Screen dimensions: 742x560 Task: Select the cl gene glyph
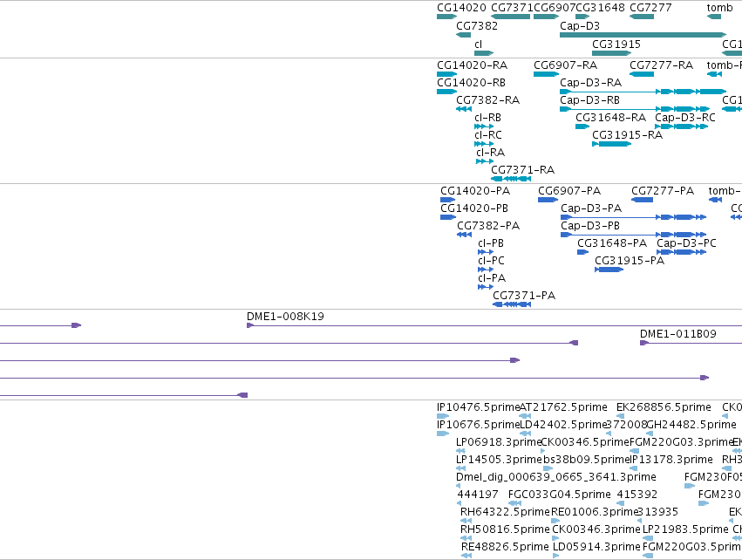(484, 52)
